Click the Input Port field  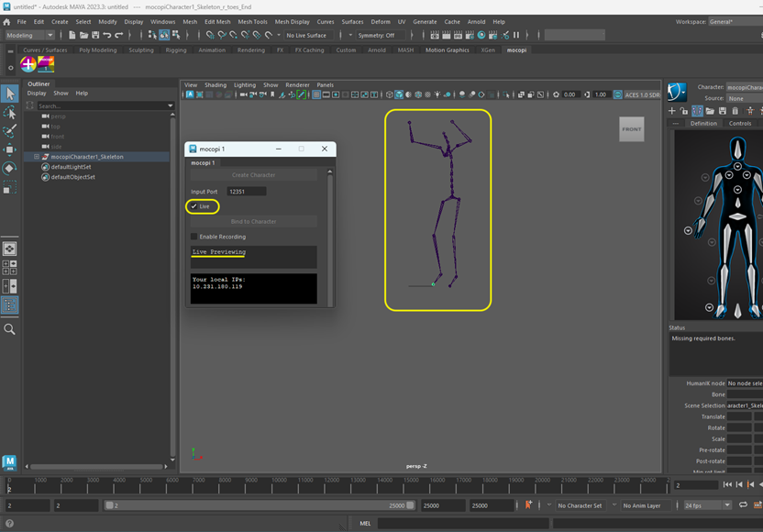click(247, 192)
